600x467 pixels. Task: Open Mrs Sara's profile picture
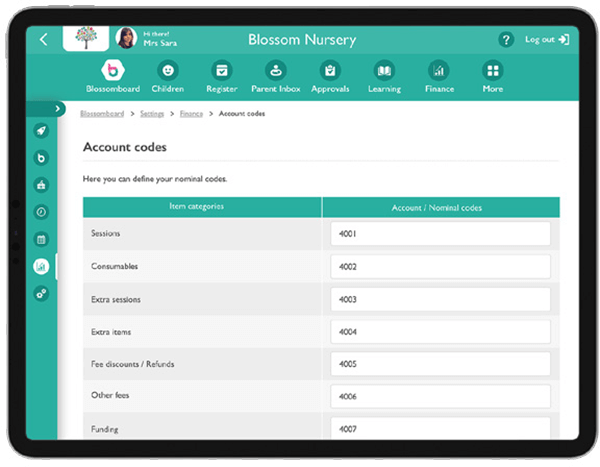click(x=126, y=38)
